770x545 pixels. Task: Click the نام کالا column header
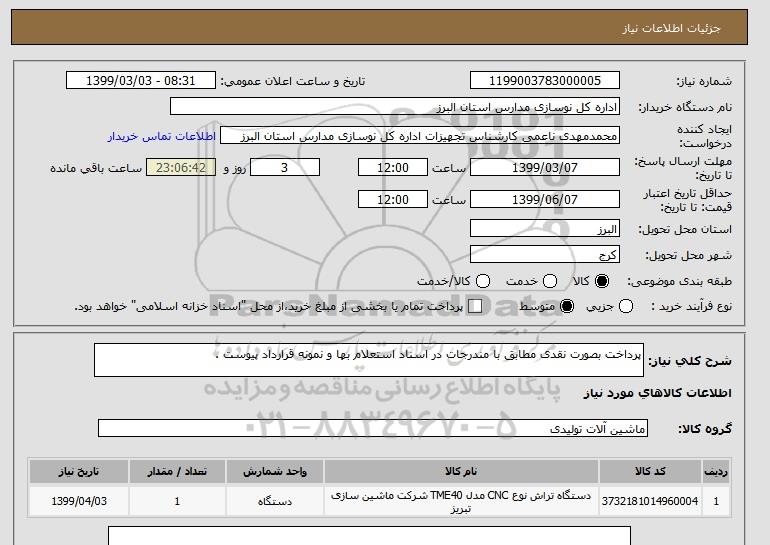tap(461, 471)
